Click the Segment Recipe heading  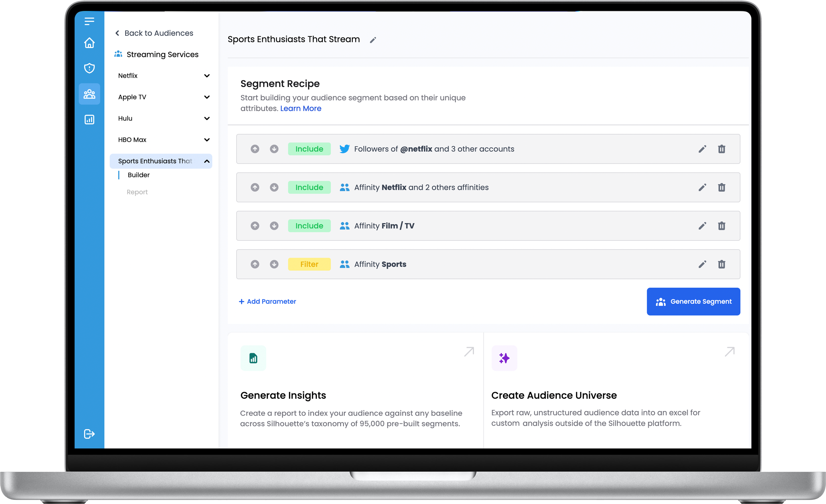(280, 84)
